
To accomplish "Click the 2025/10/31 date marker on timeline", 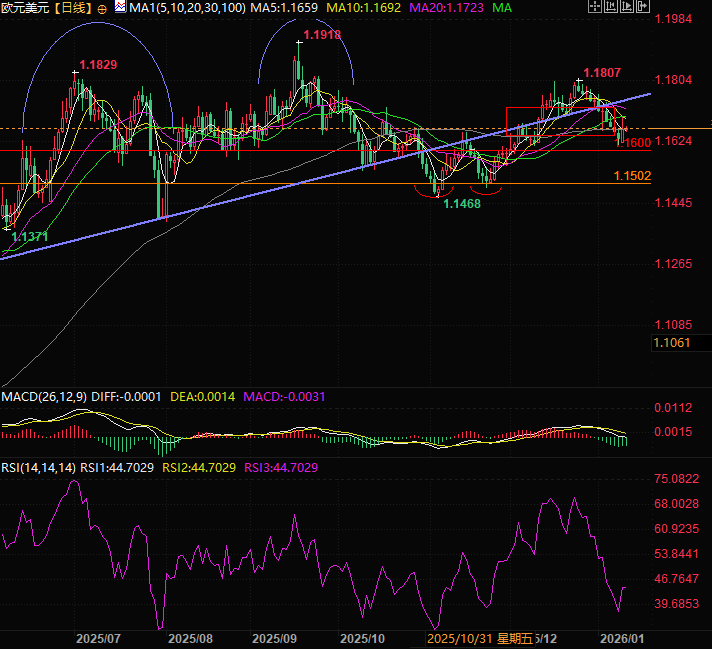I will [456, 638].
